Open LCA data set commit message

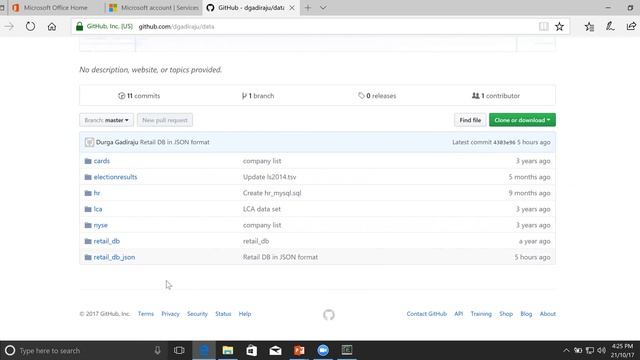point(262,209)
